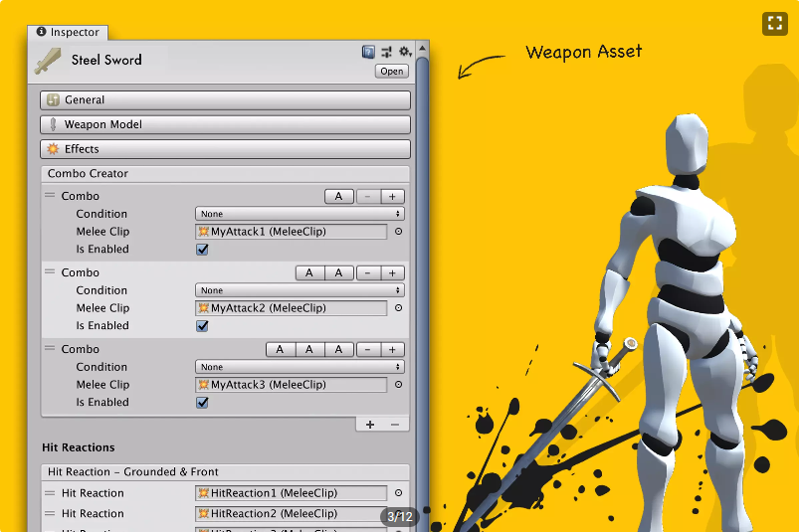
Task: Click the presets sliders icon
Action: click(x=387, y=52)
